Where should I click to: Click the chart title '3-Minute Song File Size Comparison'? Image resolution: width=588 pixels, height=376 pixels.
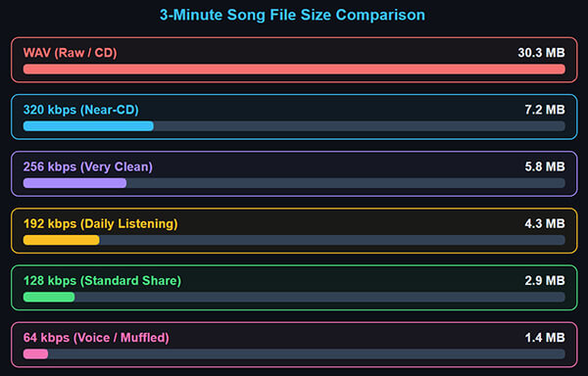pos(292,16)
